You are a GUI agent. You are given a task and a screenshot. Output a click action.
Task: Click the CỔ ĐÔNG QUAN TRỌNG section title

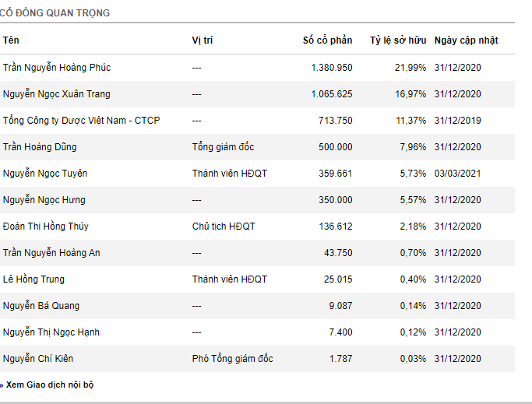point(56,13)
